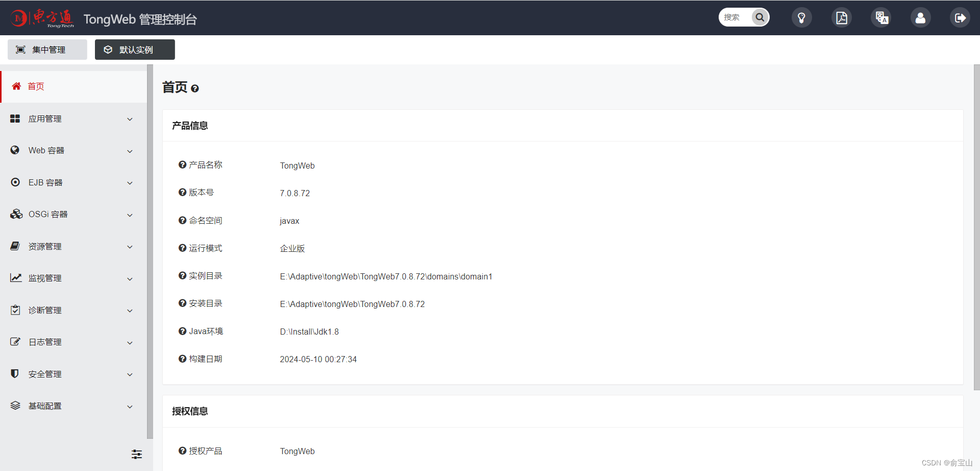Expand 诊断管理 menu chevron

click(130, 311)
